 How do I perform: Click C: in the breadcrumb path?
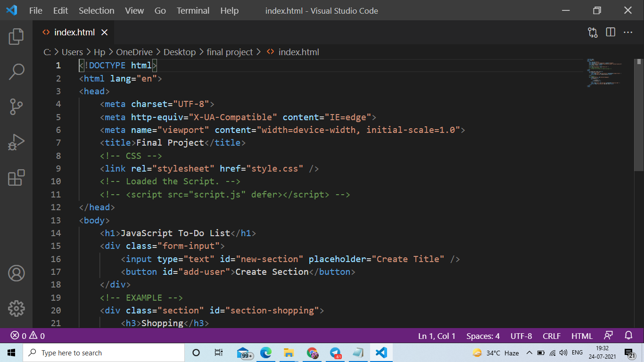pyautogui.click(x=47, y=52)
